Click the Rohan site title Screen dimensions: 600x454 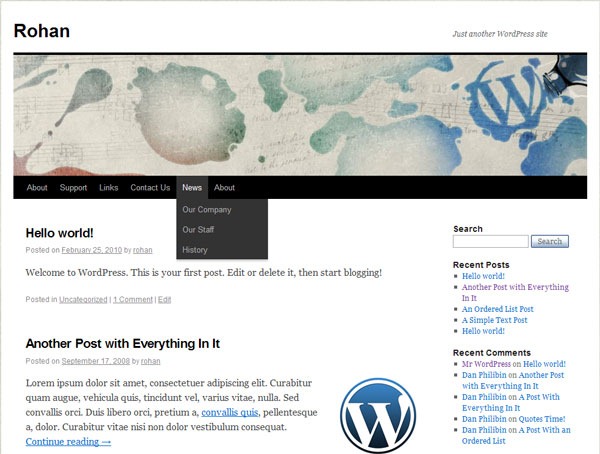tap(42, 31)
